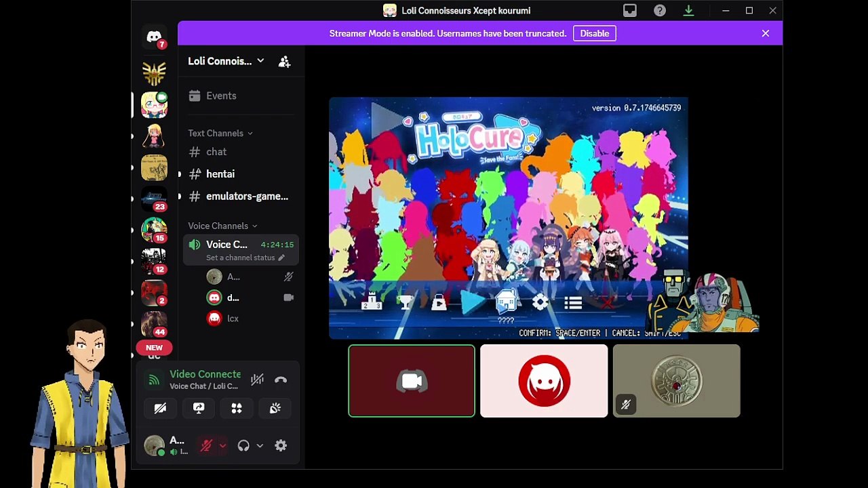Click the HoloCure list menu icon
The image size is (868, 488).
574,303
